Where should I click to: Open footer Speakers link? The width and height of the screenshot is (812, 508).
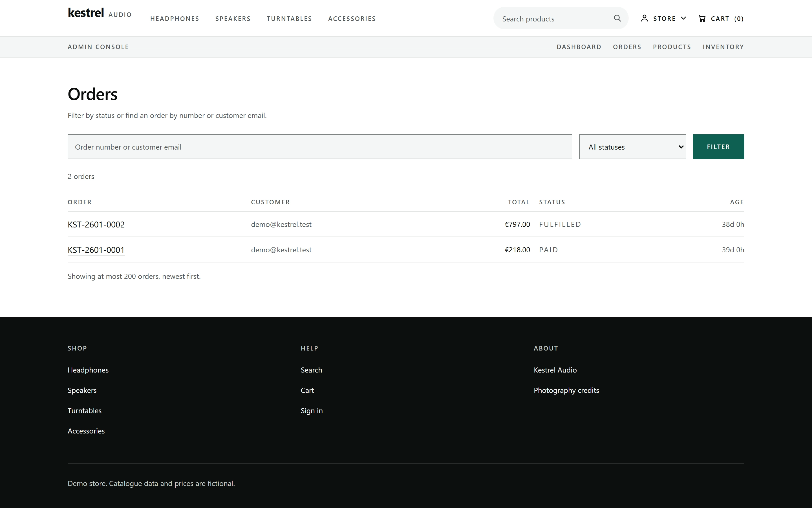[82, 390]
